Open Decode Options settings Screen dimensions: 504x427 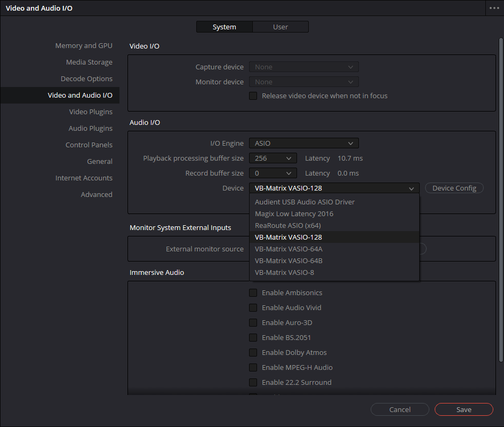86,79
